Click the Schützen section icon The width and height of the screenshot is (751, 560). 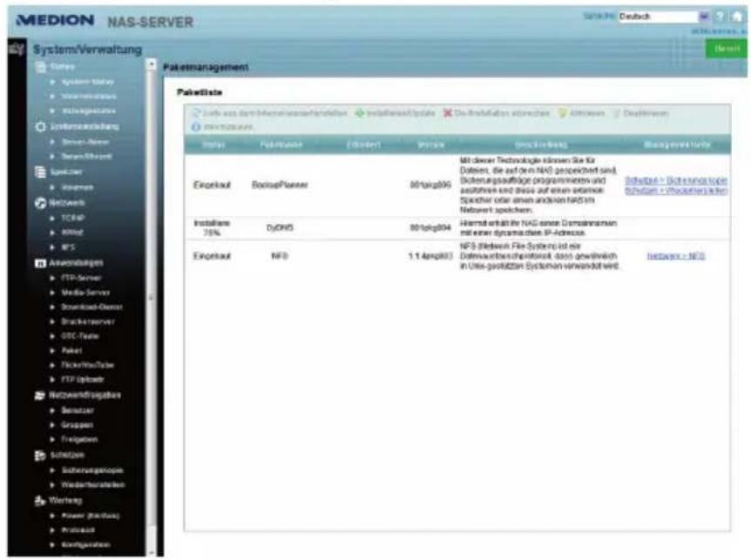pyautogui.click(x=41, y=455)
